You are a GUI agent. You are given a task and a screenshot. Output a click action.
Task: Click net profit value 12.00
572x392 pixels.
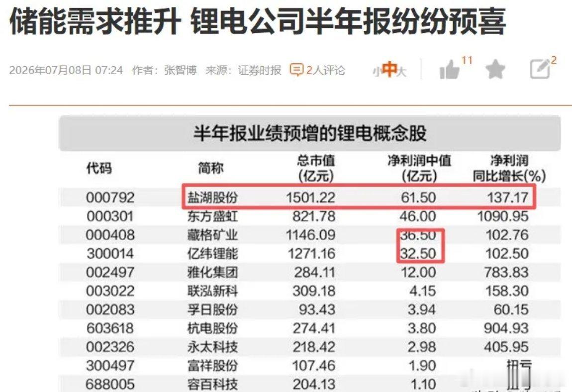tap(419, 272)
